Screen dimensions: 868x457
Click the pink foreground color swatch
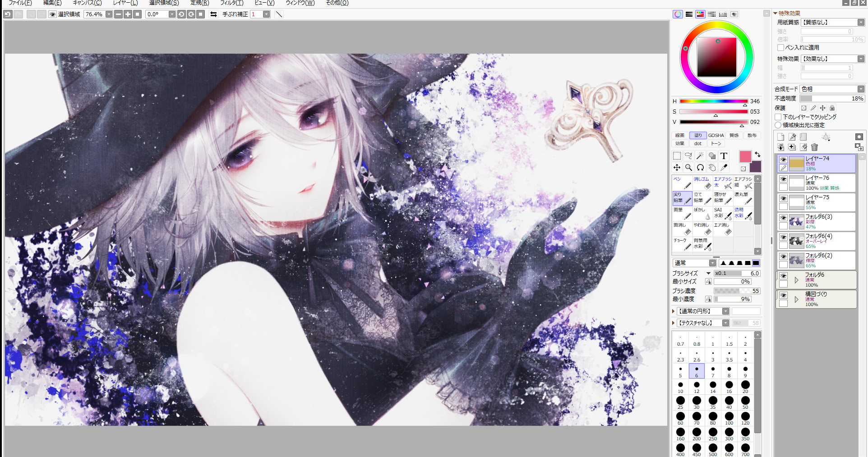[x=745, y=156]
